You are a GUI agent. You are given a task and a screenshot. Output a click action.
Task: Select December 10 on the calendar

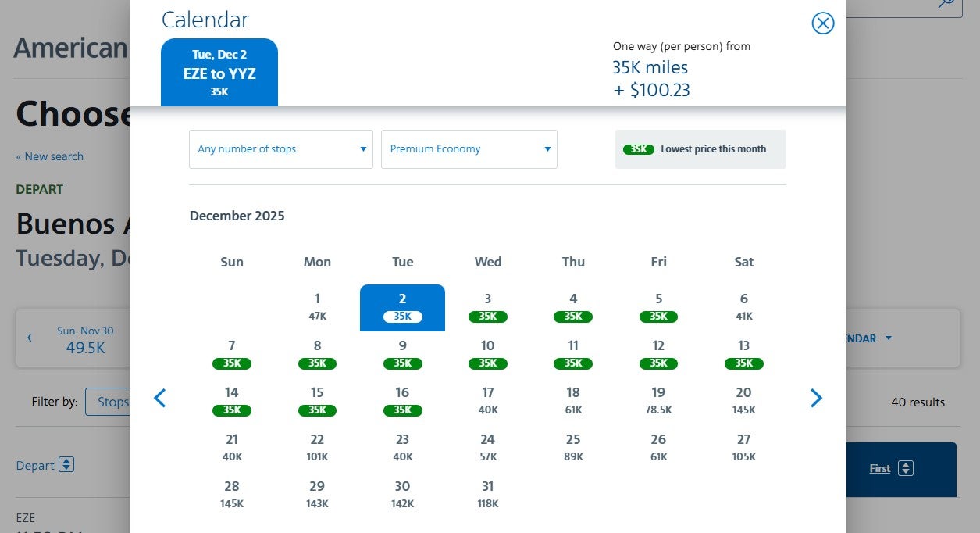[487, 354]
